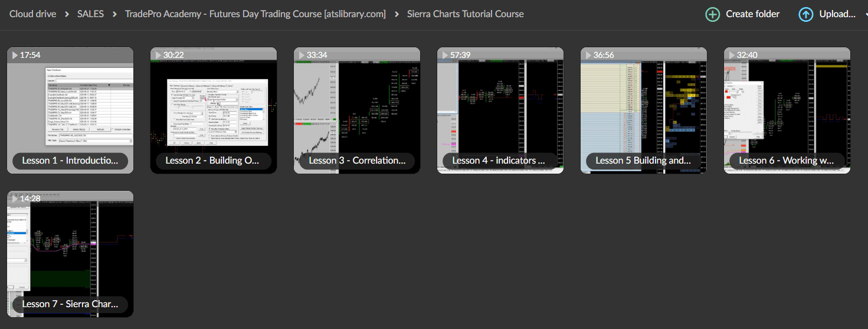Open Lesson 7 video thumbnail
The width and height of the screenshot is (868, 329).
point(70,254)
